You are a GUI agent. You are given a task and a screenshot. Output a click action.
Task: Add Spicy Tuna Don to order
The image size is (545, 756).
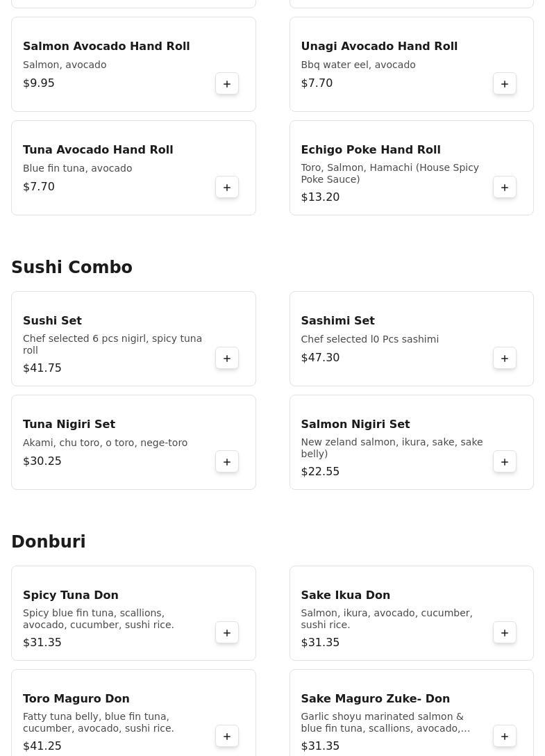[227, 632]
